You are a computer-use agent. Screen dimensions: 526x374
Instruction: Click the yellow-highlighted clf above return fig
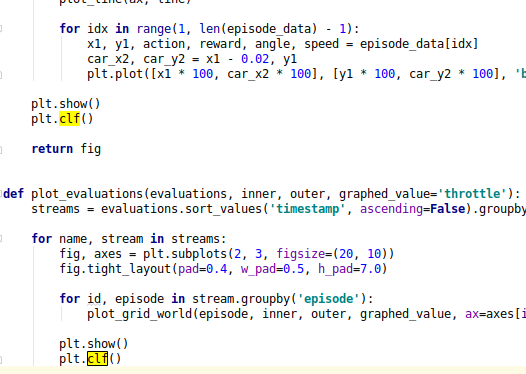click(70, 119)
